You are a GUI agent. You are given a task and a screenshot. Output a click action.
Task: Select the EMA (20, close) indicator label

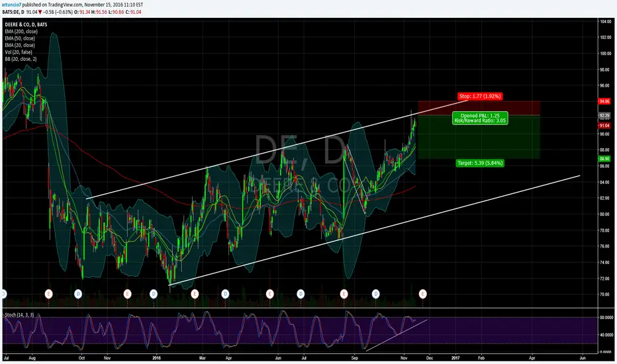pyautogui.click(x=20, y=45)
